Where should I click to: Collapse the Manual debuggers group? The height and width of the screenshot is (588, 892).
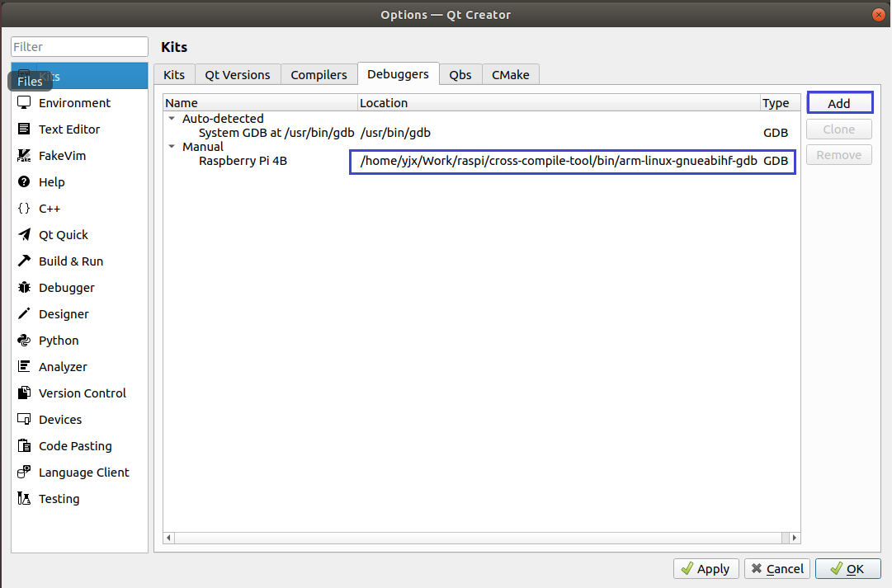pos(172,146)
